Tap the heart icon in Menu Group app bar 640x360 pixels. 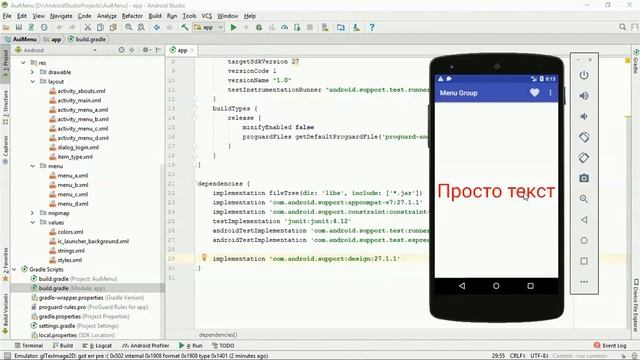(534, 93)
